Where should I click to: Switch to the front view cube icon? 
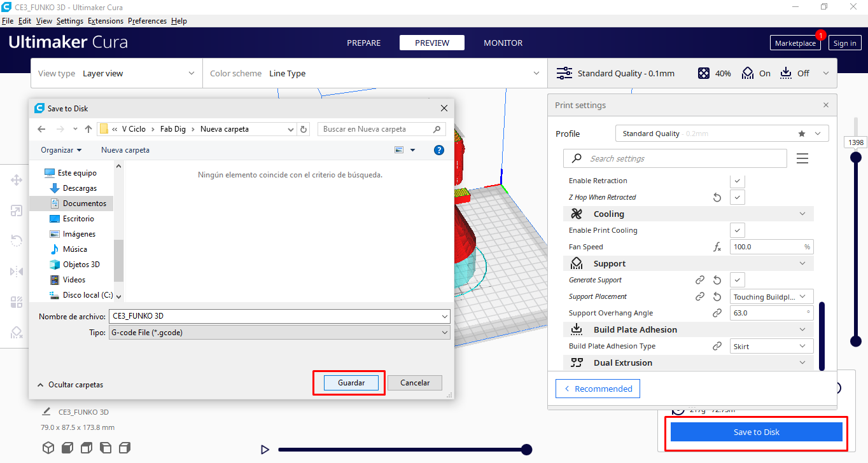pyautogui.click(x=67, y=448)
